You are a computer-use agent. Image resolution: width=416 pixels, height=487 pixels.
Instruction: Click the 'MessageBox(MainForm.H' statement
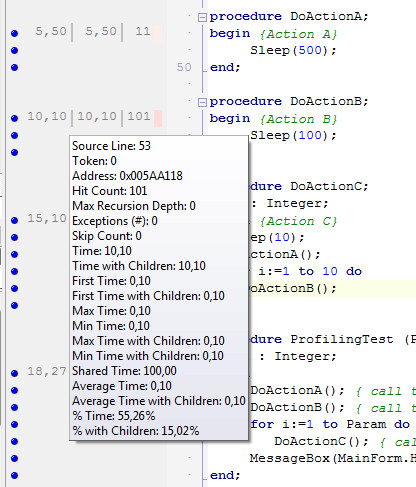(x=333, y=459)
